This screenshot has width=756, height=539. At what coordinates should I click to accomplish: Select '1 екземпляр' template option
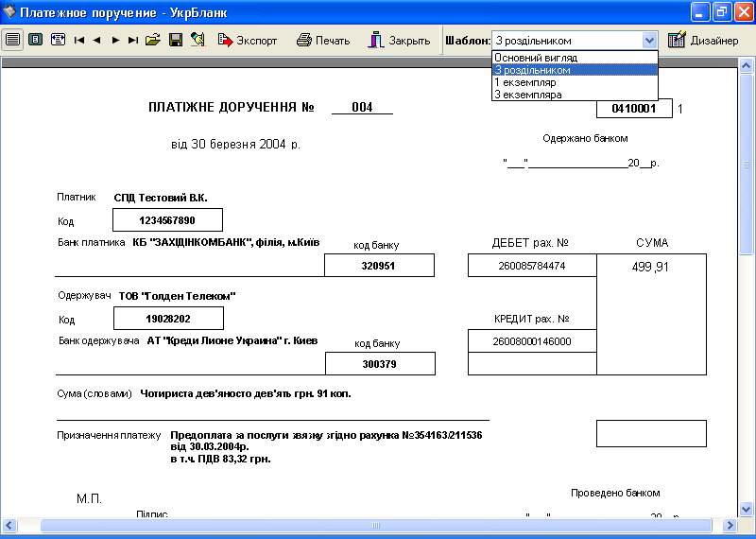pyautogui.click(x=524, y=82)
